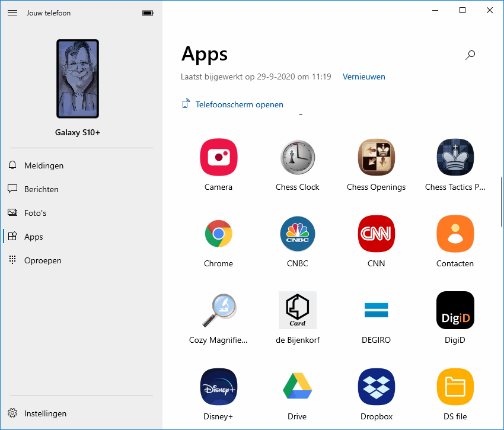Click the 'Apps' page heading

click(x=205, y=55)
